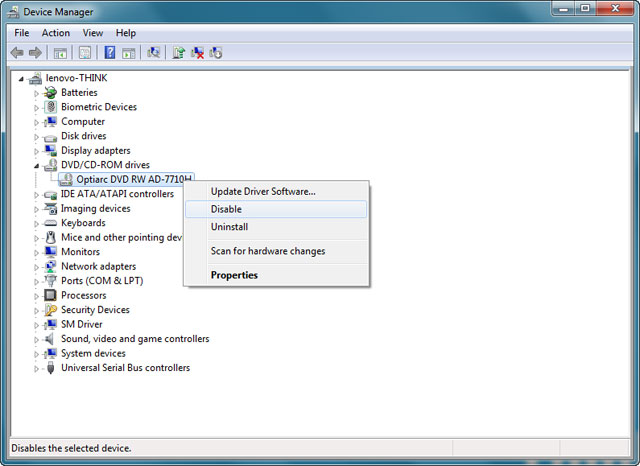
Task: Click the blue Help question mark icon
Action: coord(109,53)
